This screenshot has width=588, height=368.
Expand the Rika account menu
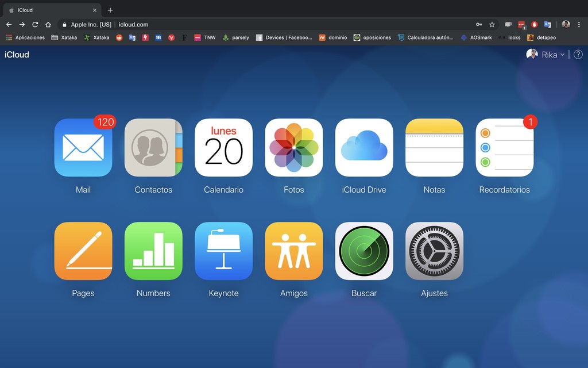[550, 55]
